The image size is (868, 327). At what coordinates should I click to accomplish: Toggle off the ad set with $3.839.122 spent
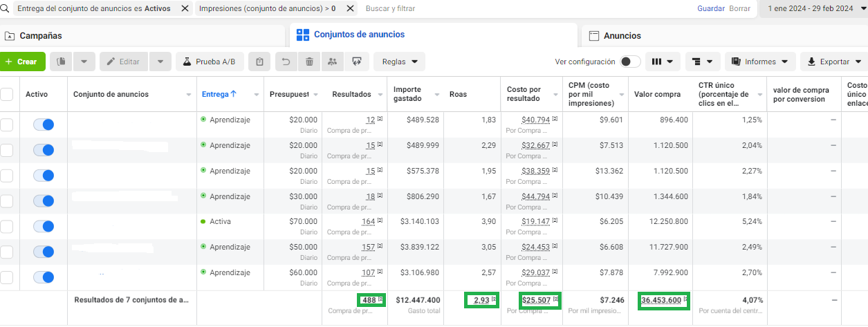(x=43, y=252)
